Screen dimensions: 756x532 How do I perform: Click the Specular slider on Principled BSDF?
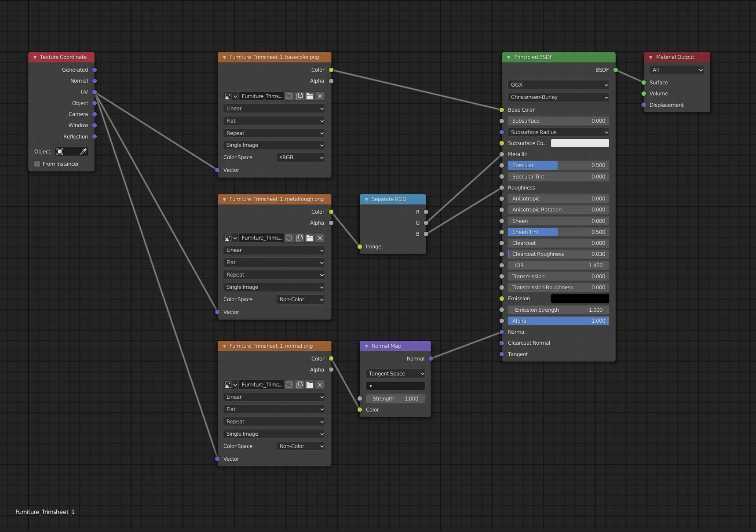(559, 165)
